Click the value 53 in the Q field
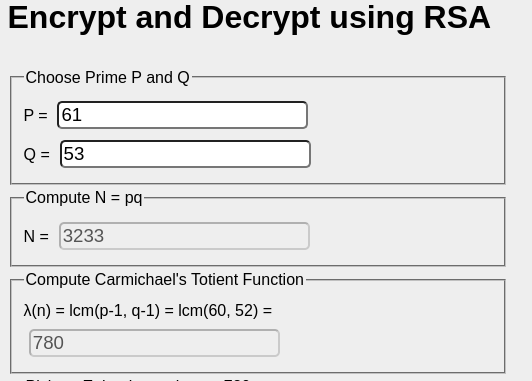 tap(74, 154)
